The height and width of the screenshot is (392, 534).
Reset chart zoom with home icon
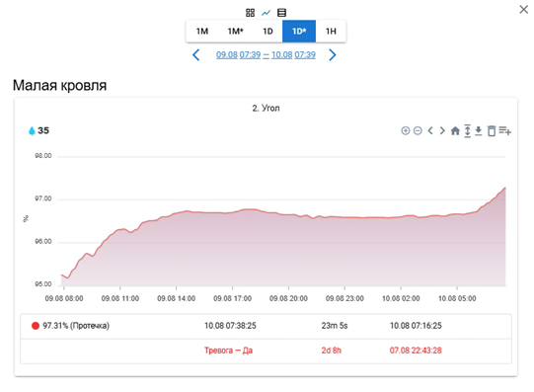coord(455,130)
